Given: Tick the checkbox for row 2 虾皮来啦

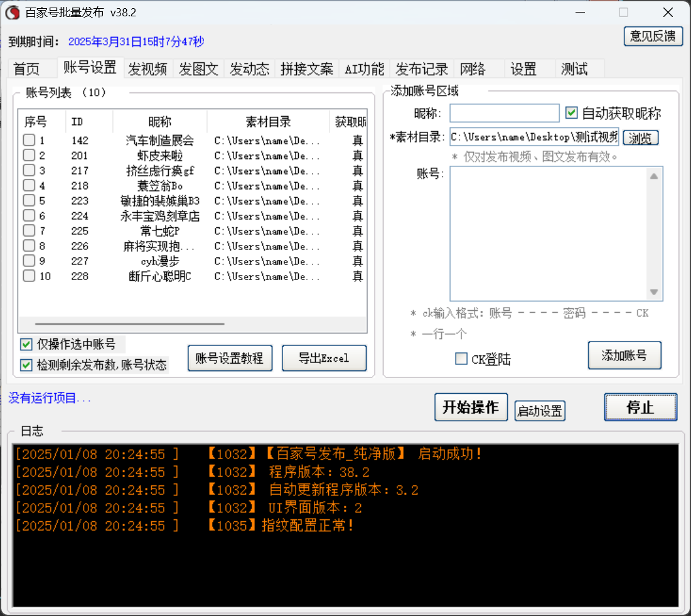Looking at the screenshot, I should tap(29, 155).
